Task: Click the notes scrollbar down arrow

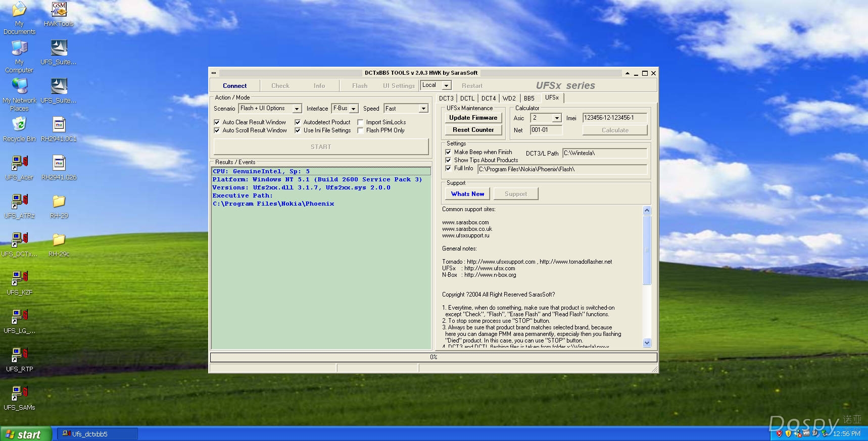Action: pyautogui.click(x=647, y=342)
